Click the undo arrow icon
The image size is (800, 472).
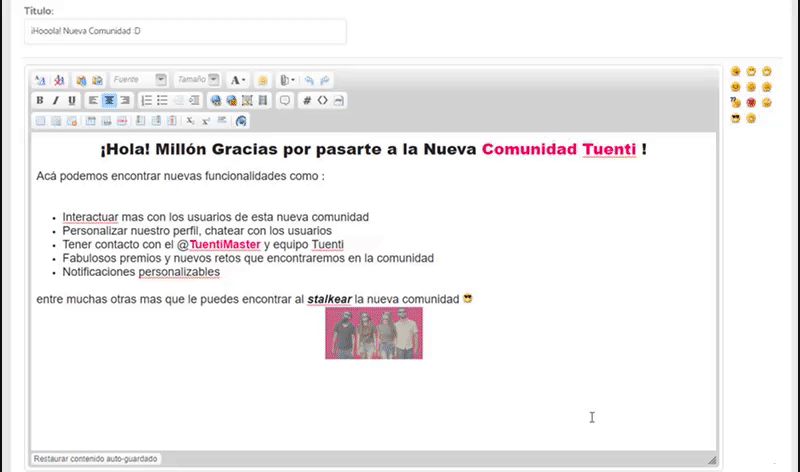309,80
